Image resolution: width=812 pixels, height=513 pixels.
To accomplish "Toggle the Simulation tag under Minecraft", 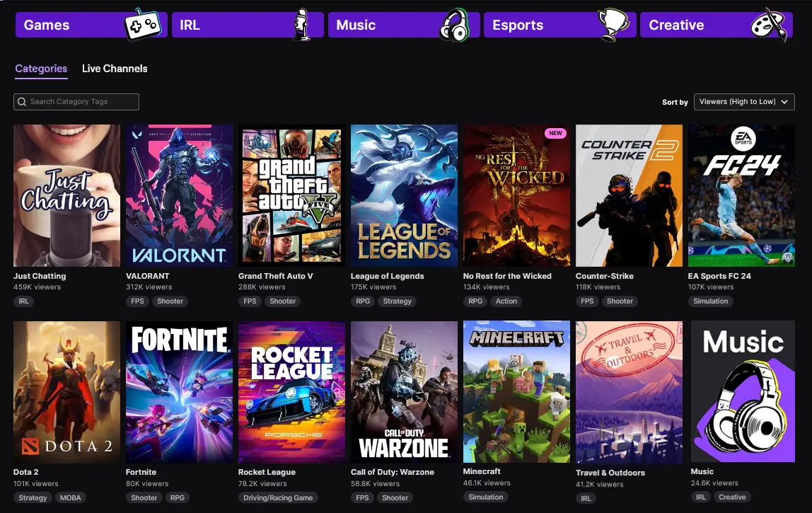I will pos(485,497).
